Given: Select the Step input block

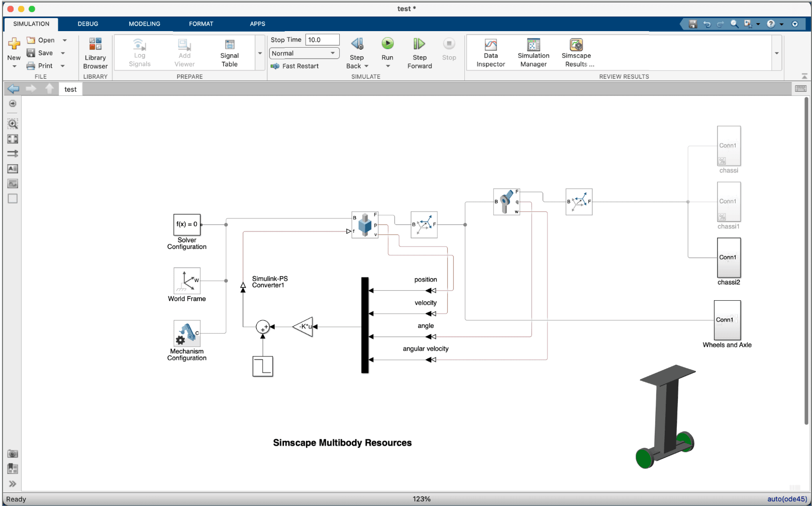Looking at the screenshot, I should [263, 366].
